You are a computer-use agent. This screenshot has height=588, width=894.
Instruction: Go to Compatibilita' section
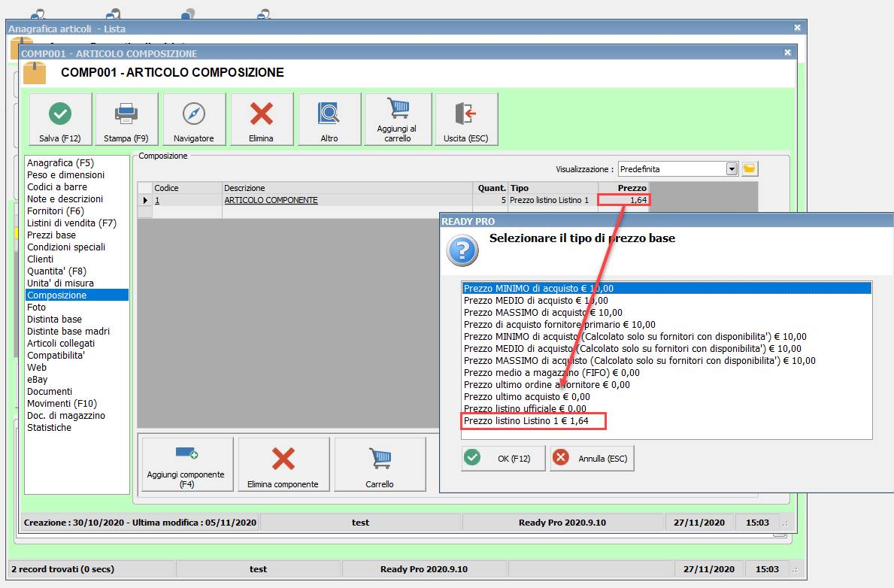tap(56, 356)
